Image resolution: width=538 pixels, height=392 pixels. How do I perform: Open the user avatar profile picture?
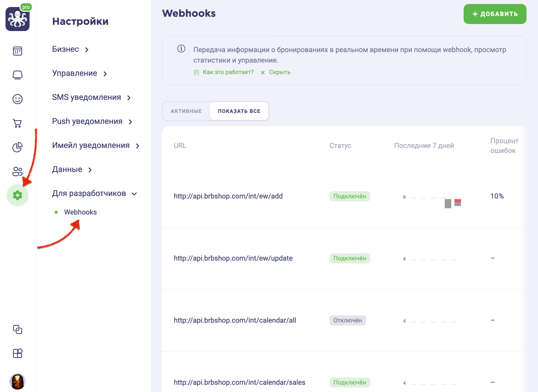click(x=18, y=381)
